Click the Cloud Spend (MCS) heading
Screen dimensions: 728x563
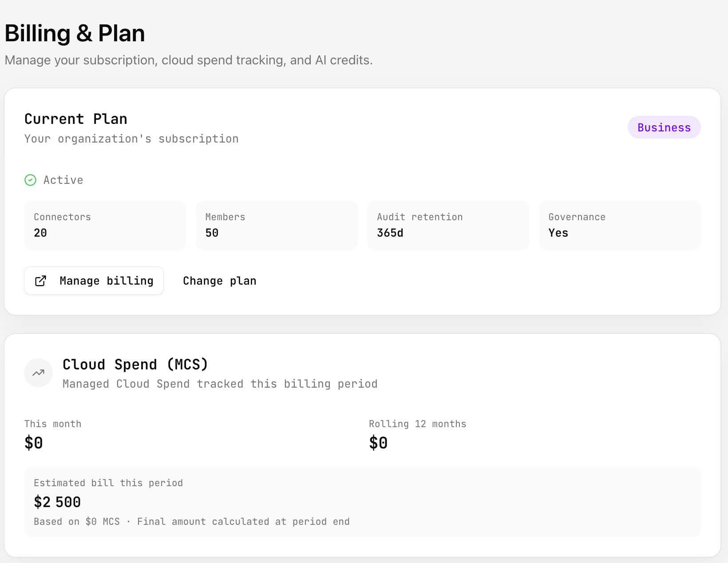coord(135,364)
